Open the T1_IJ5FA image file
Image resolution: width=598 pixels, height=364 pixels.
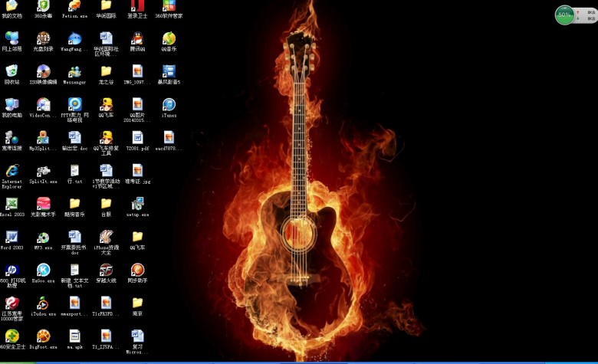click(x=106, y=336)
